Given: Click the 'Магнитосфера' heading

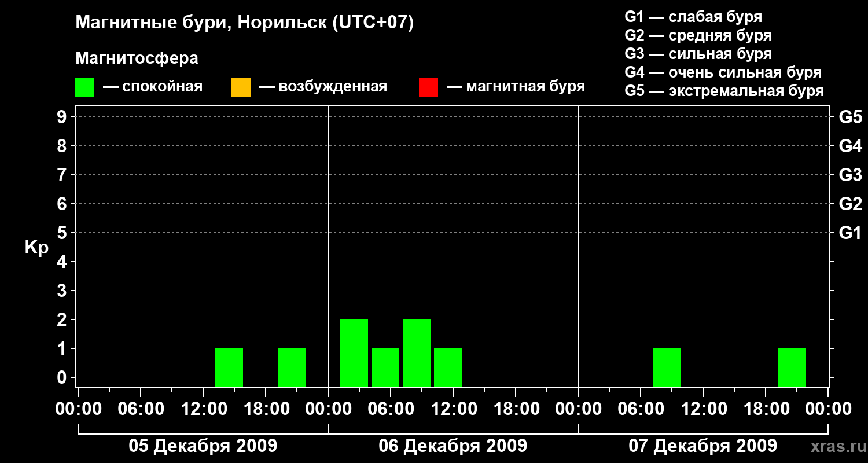Looking at the screenshot, I should pyautogui.click(x=137, y=58).
